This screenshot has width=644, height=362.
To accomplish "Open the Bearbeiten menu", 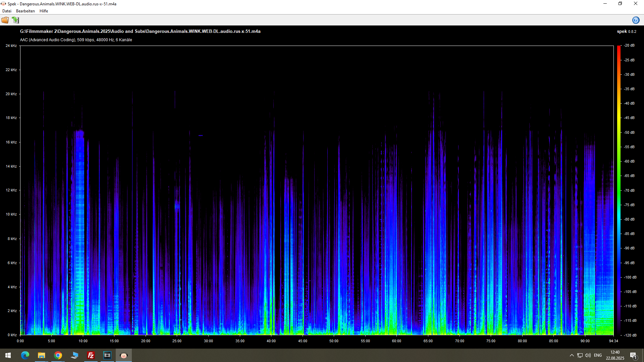I will pos(25,11).
